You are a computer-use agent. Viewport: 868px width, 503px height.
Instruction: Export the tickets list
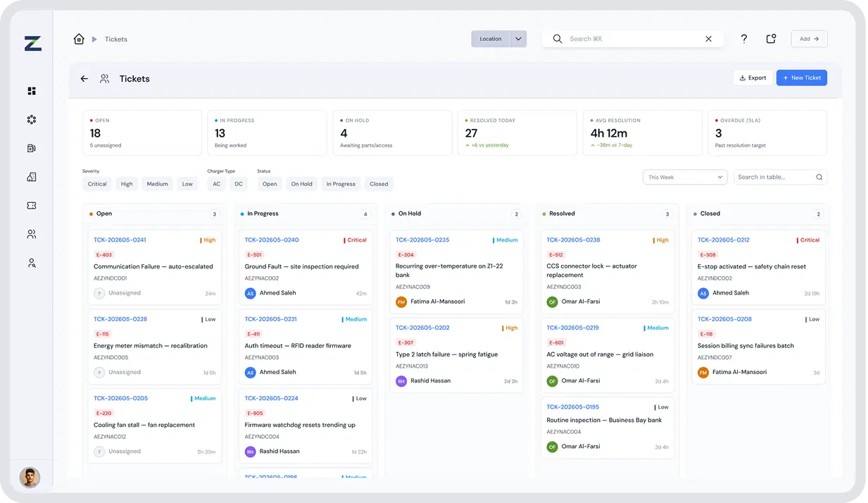(753, 78)
